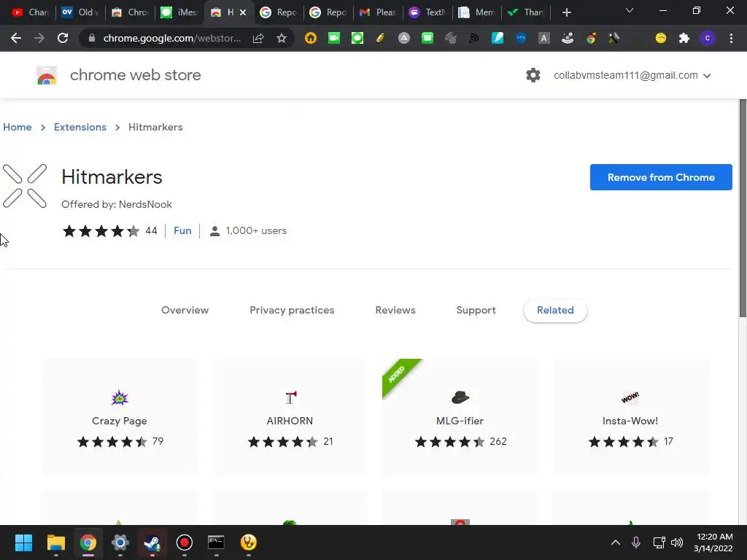Click the Chrome Web Store logo

click(x=47, y=76)
